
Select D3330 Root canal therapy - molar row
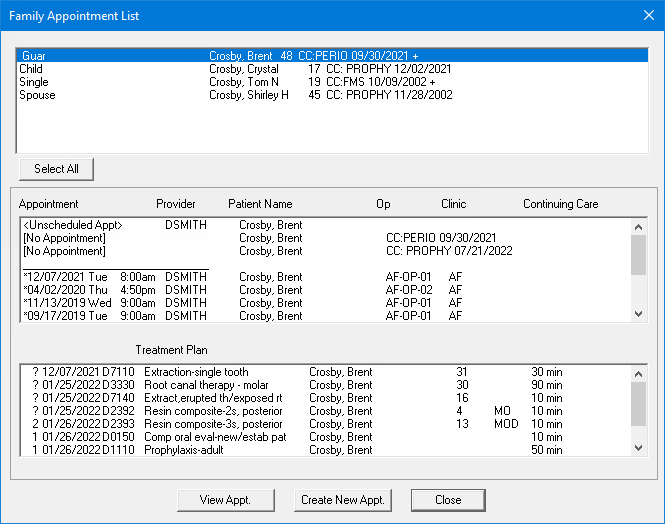coord(325,385)
